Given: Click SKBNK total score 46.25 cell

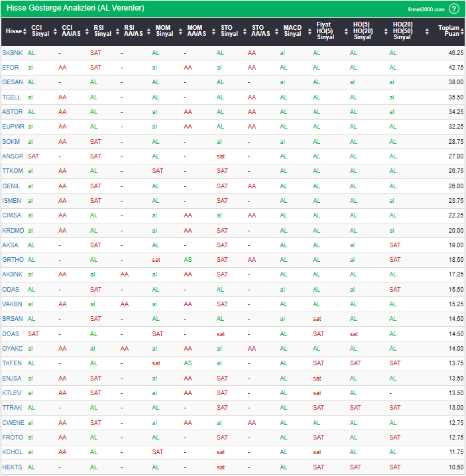Looking at the screenshot, I should pos(455,52).
